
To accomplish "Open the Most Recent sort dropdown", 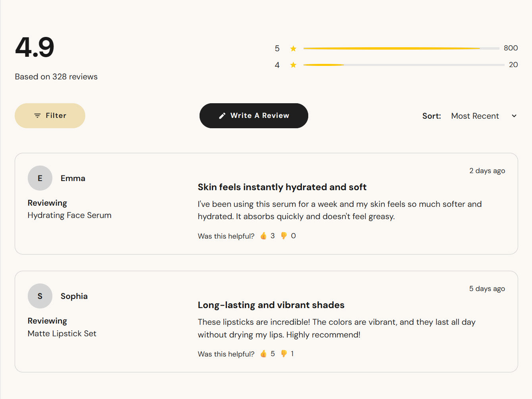I will 475,116.
